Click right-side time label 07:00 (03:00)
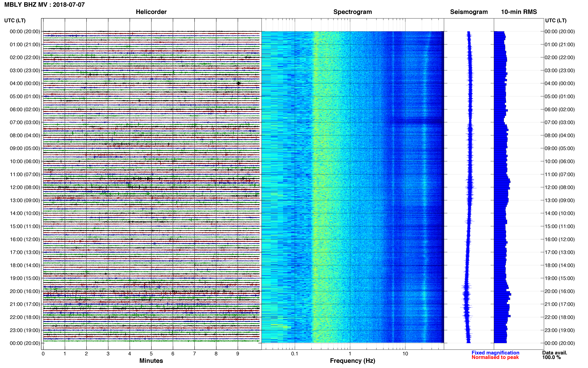The image size is (588, 368). click(x=560, y=122)
